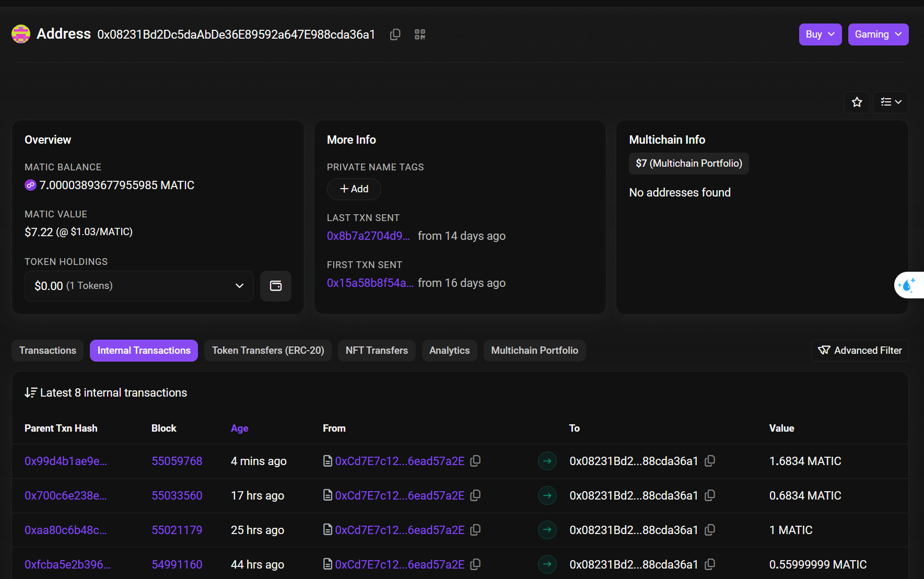Click the green arrow in block 54991160 row
Viewport: 924px width, 579px height.
click(x=547, y=564)
